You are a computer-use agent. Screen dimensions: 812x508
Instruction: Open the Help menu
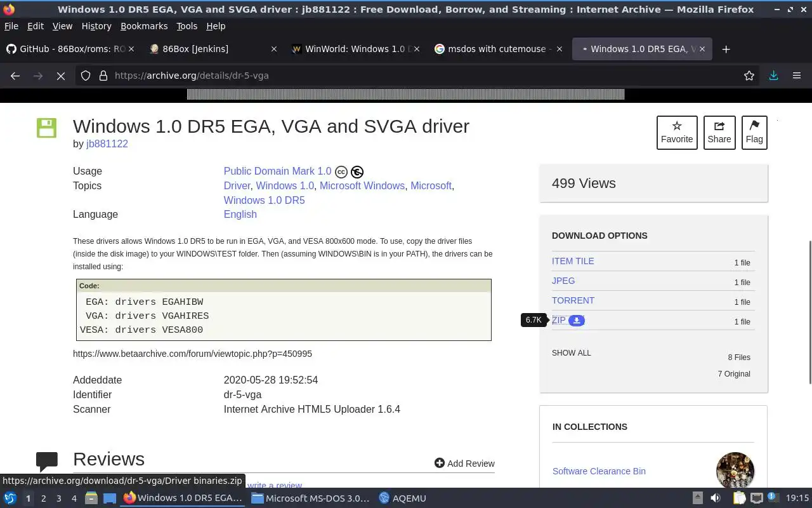click(x=216, y=26)
